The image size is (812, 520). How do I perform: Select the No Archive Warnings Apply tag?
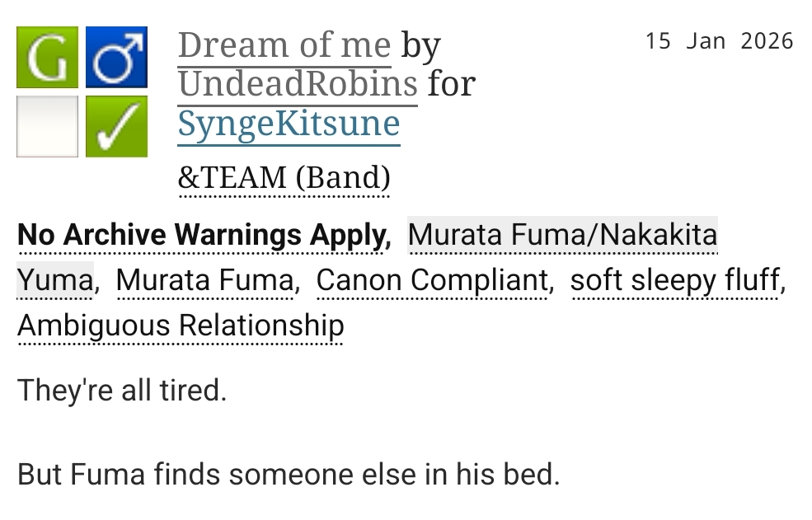[x=202, y=236]
